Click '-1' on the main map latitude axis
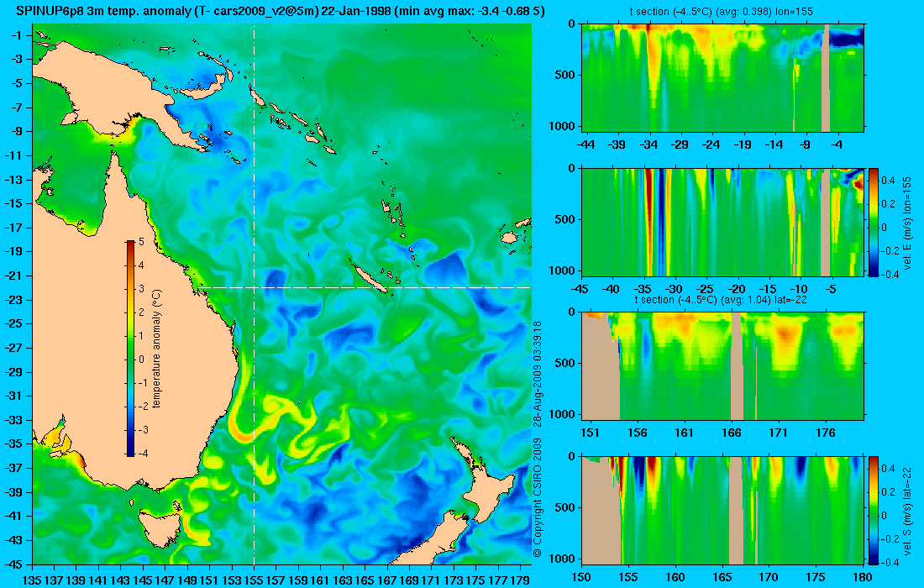This screenshot has width=924, height=588. (x=17, y=35)
